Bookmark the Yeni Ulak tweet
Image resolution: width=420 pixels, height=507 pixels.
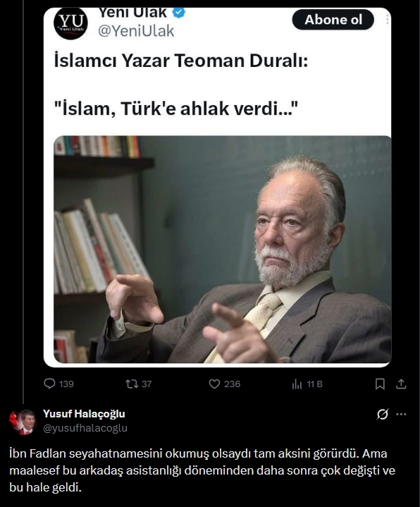pos(380,384)
